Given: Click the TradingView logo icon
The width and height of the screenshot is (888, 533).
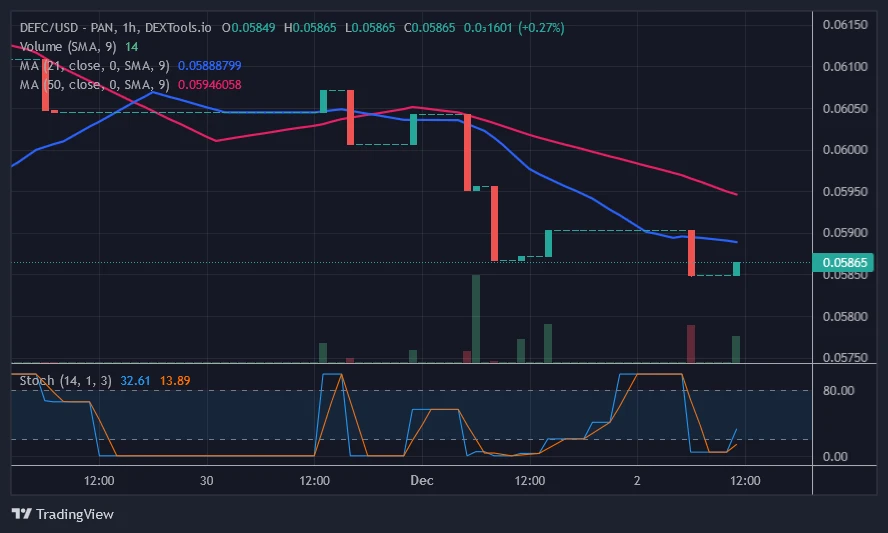Looking at the screenshot, I should click(21, 514).
